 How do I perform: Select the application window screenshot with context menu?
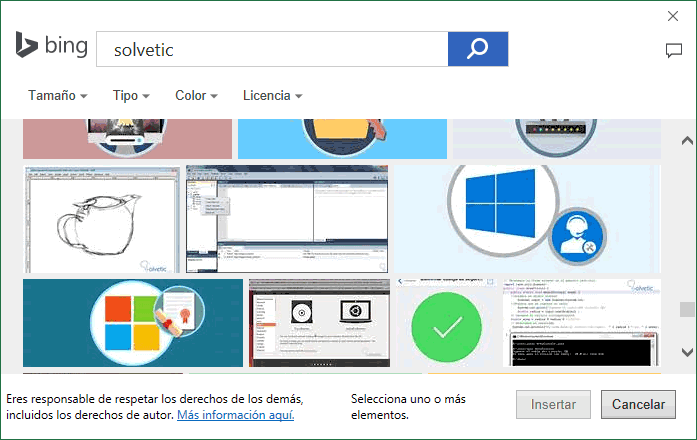pos(287,219)
